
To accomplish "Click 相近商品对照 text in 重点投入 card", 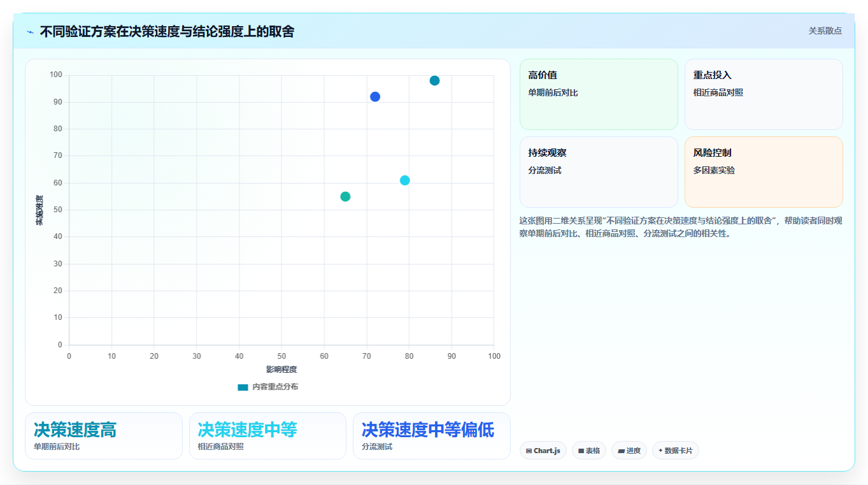I will click(x=718, y=93).
